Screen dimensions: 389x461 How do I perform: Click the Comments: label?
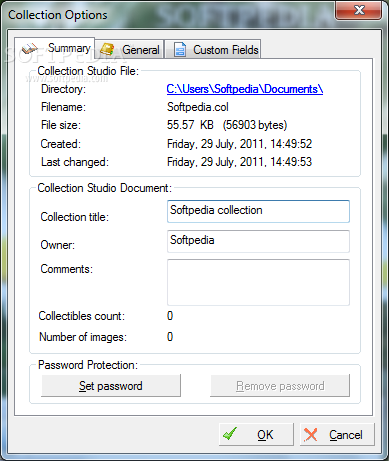67,269
